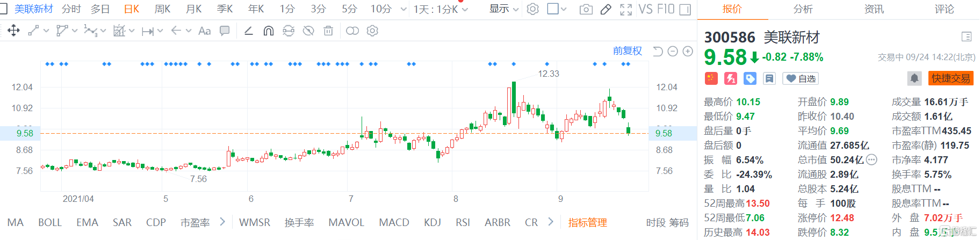Select the range measure tool
Image resolution: width=980 pixels, height=240 pixels.
tap(148, 31)
